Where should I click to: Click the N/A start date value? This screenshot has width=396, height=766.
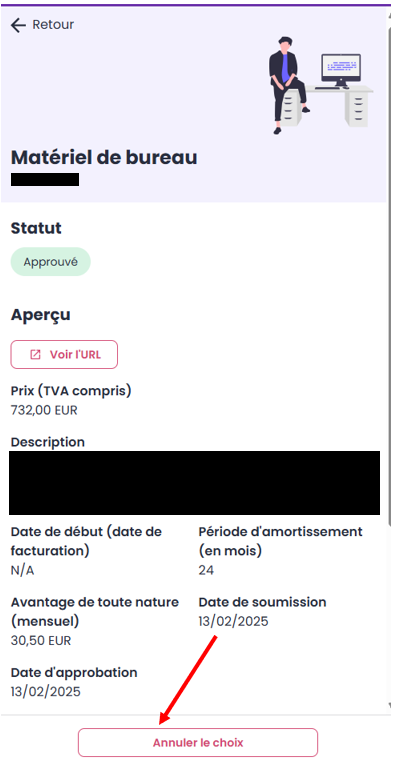[22, 570]
